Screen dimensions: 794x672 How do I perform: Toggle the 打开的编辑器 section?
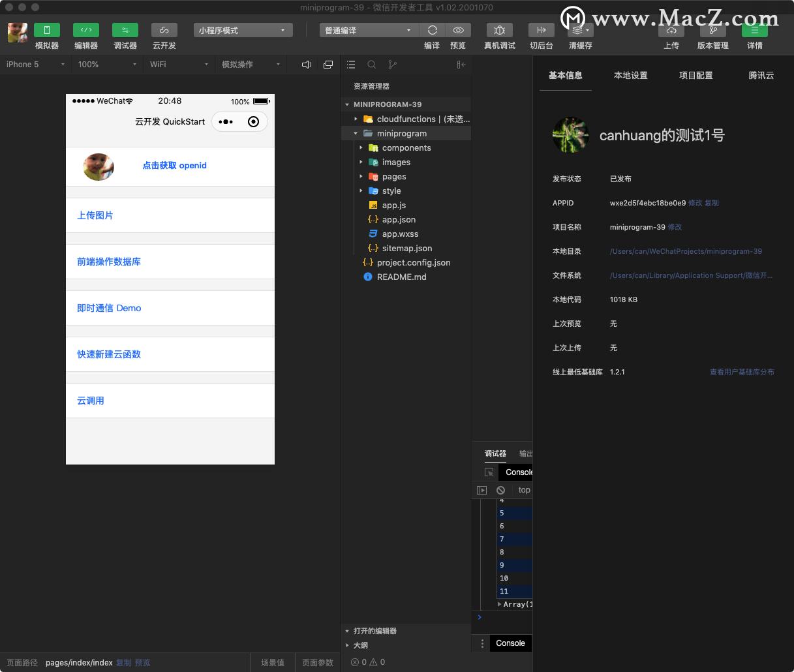coord(375,631)
